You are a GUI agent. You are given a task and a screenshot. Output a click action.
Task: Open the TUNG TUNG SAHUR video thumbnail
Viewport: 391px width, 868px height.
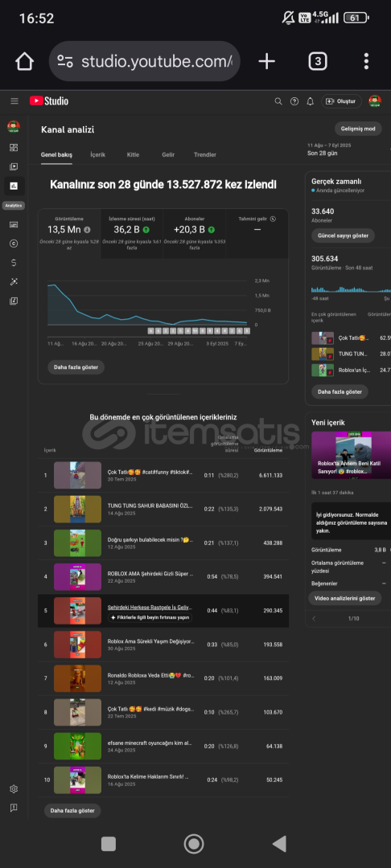77,510
